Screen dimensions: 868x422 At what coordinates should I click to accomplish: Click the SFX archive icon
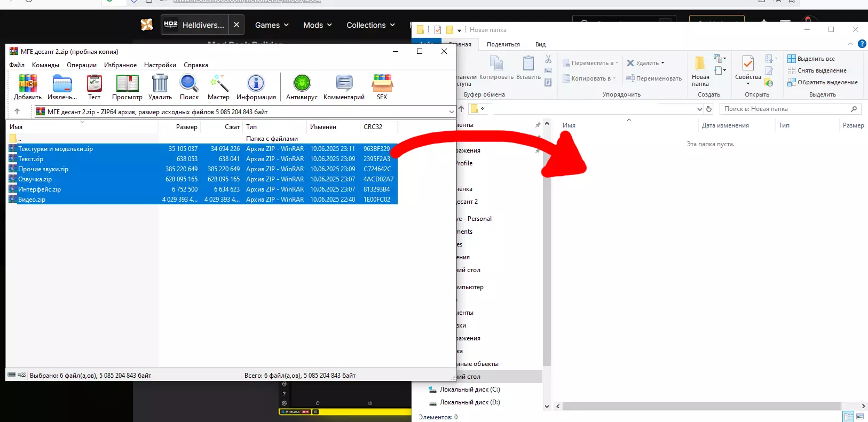pos(382,84)
